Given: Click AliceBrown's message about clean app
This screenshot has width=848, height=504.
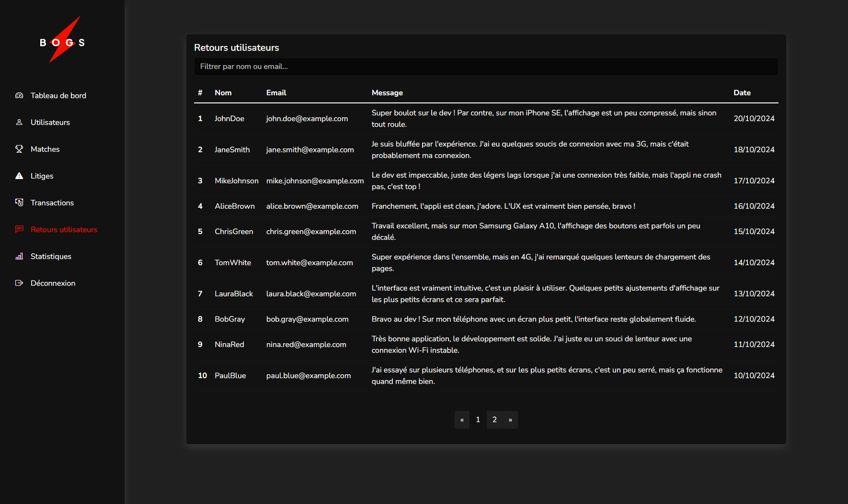Looking at the screenshot, I should (504, 206).
